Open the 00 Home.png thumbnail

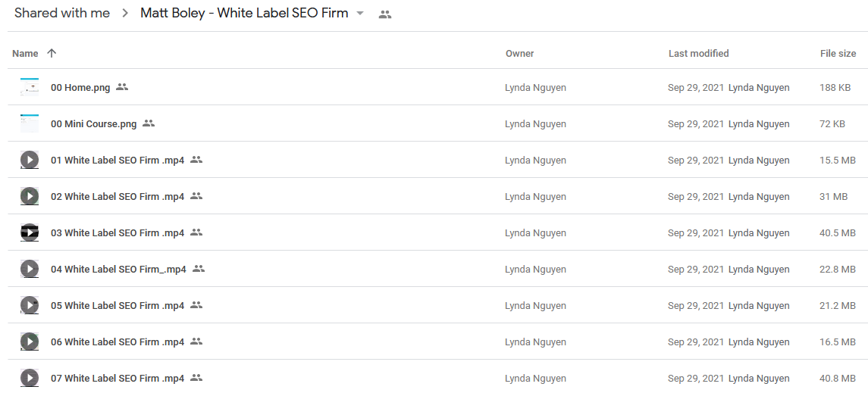30,87
